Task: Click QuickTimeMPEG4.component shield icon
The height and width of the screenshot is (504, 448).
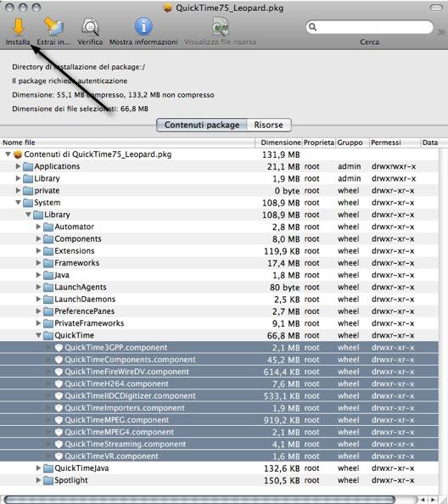Action: point(59,432)
